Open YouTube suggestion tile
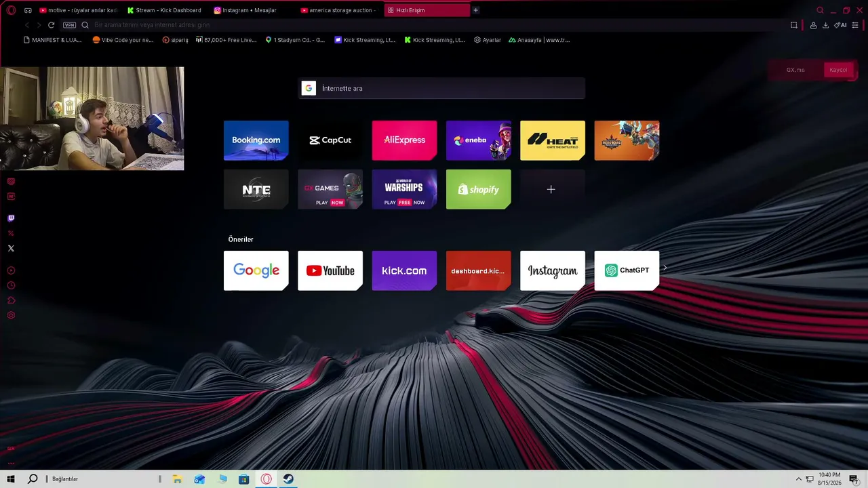This screenshot has width=868, height=488. (330, 270)
